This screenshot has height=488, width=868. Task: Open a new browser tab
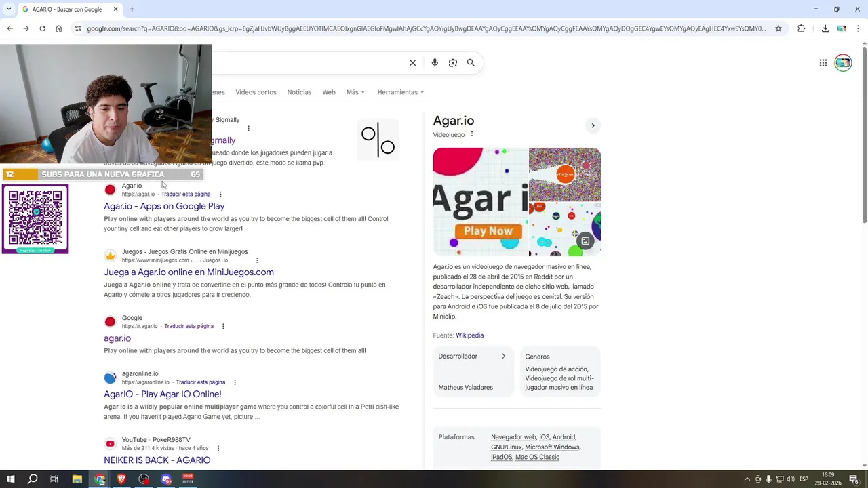click(x=132, y=9)
